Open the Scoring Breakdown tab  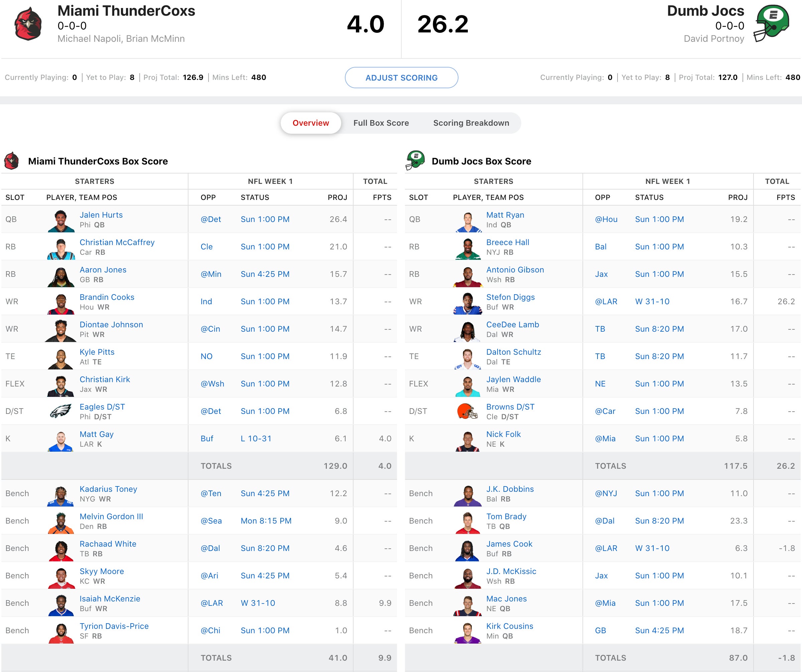click(471, 123)
